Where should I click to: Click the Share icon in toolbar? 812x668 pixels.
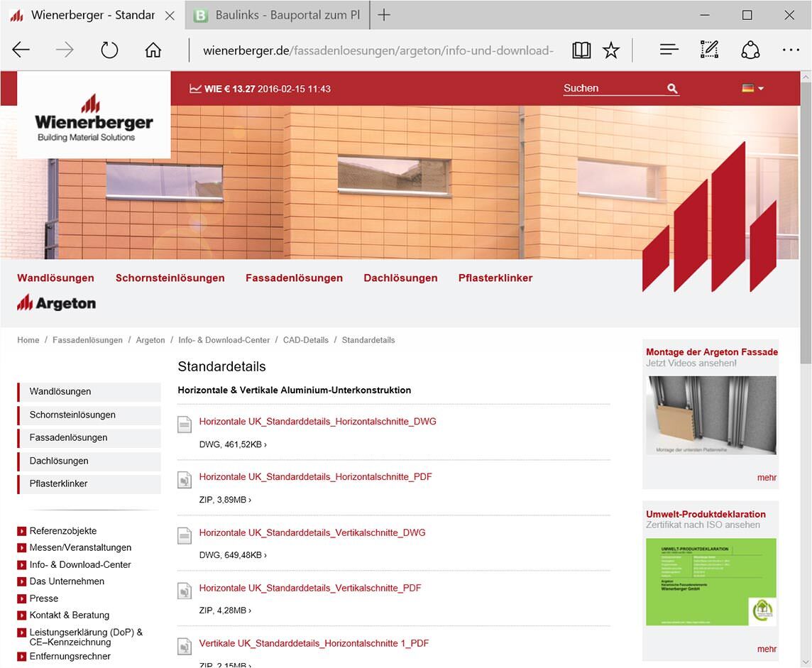coord(750,50)
